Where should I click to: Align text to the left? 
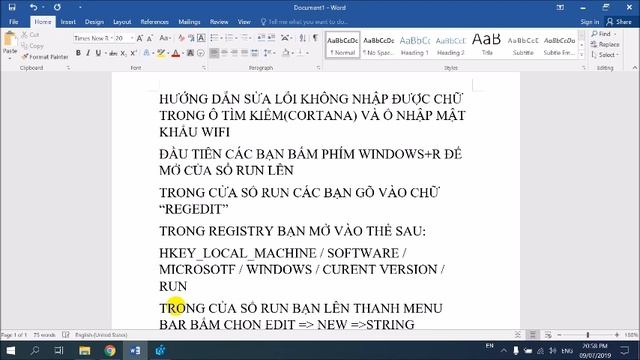click(x=214, y=53)
